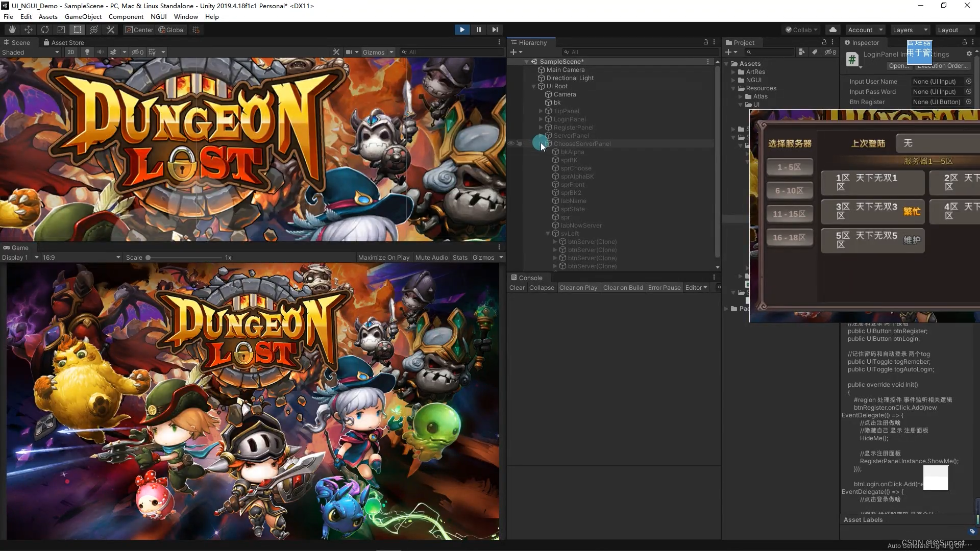The image size is (980, 551).
Task: Select the Rotate tool
Action: pos(45,30)
